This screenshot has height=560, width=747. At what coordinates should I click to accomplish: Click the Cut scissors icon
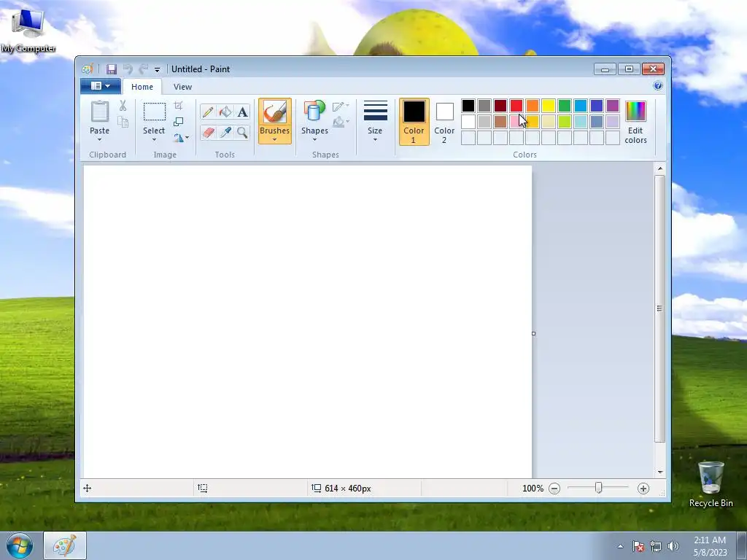click(123, 106)
